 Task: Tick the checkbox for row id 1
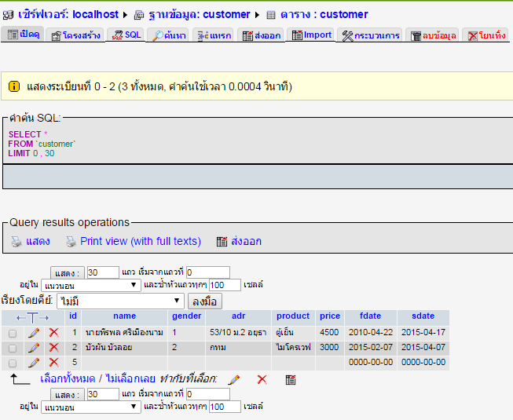click(x=12, y=334)
